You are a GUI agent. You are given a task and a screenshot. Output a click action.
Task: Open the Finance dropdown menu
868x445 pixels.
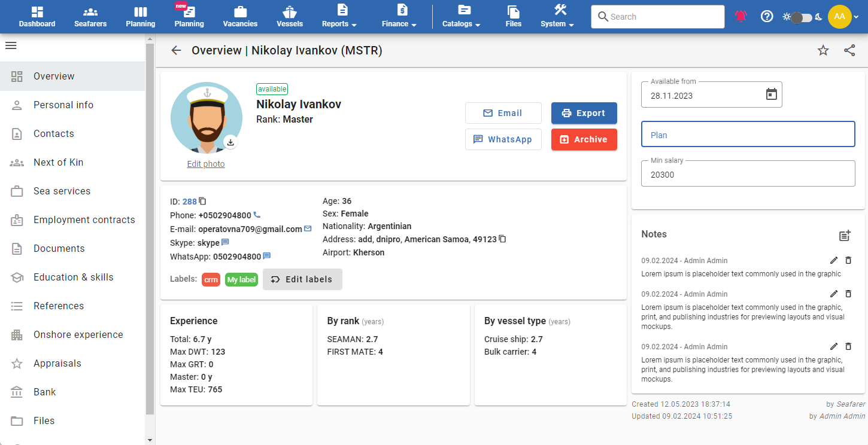point(399,17)
